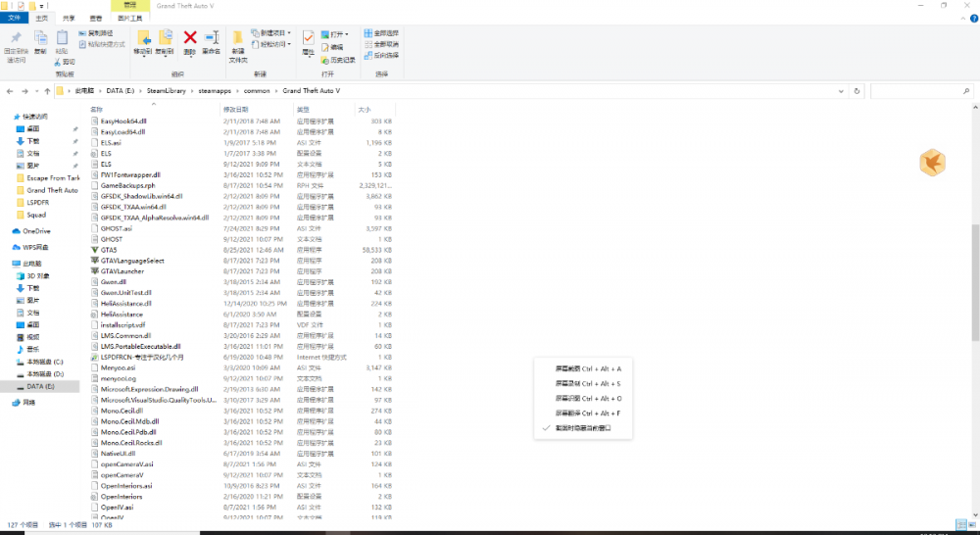Select the 音乐 music folder in sidebar
Image resolution: width=980 pixels, height=535 pixels.
coord(28,350)
